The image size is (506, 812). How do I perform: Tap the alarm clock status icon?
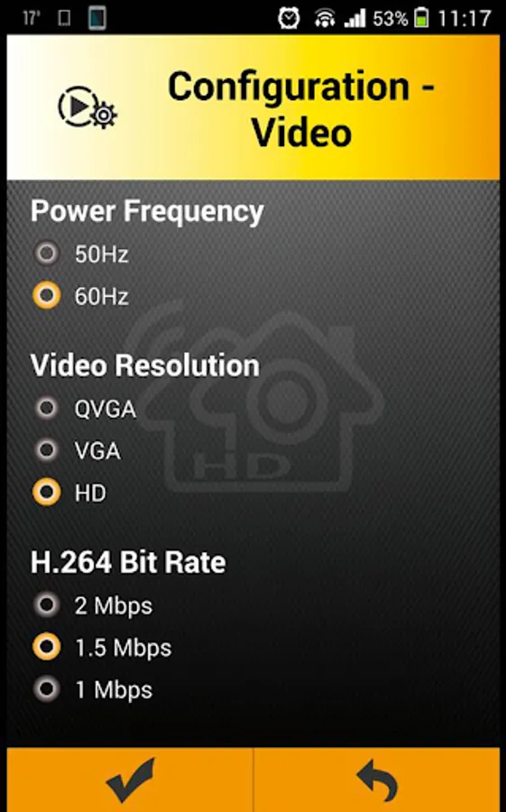pyautogui.click(x=289, y=19)
